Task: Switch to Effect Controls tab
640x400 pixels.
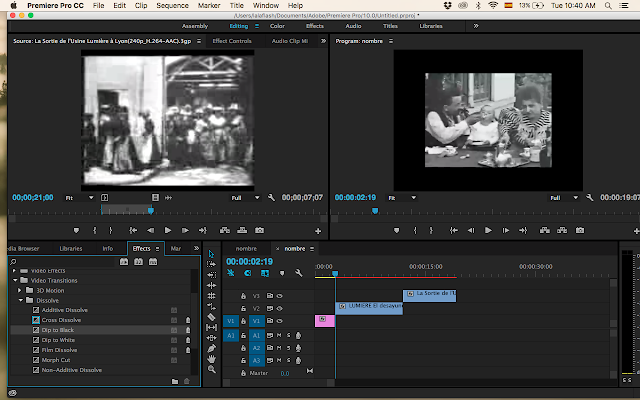Action: 232,41
